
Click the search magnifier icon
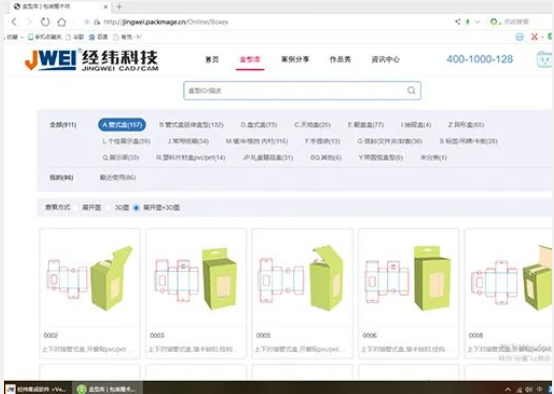[x=411, y=90]
